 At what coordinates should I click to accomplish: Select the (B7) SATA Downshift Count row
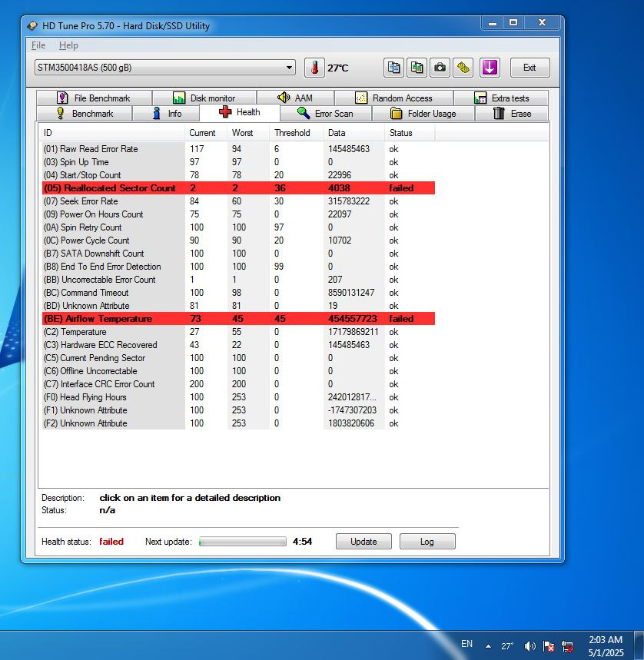tap(239, 254)
